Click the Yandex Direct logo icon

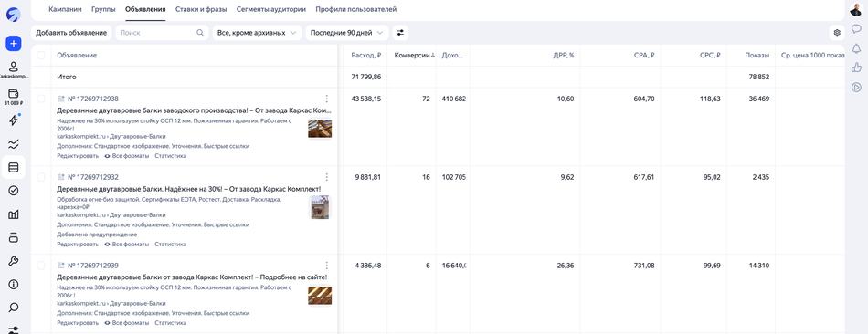point(14,14)
